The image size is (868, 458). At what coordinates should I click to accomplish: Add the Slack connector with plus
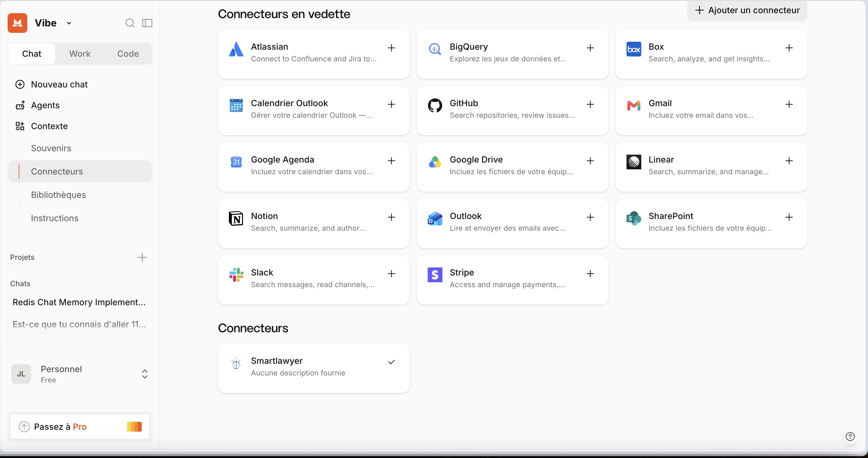tap(391, 274)
